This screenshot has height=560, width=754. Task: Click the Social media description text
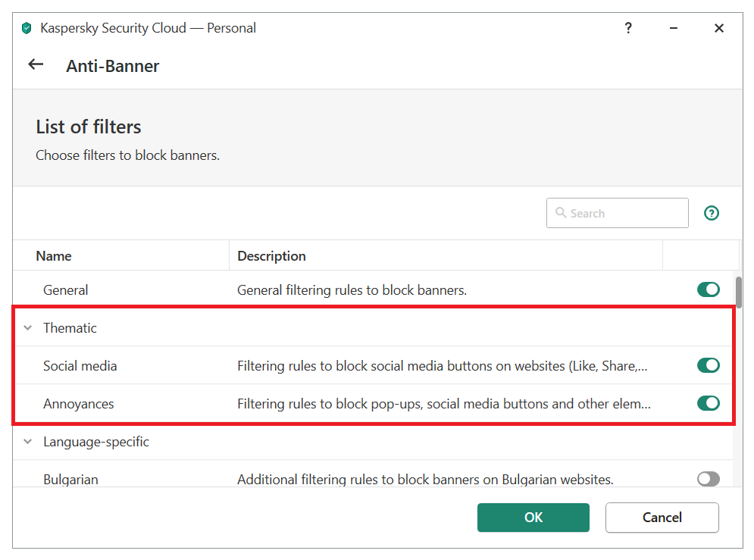coord(443,366)
